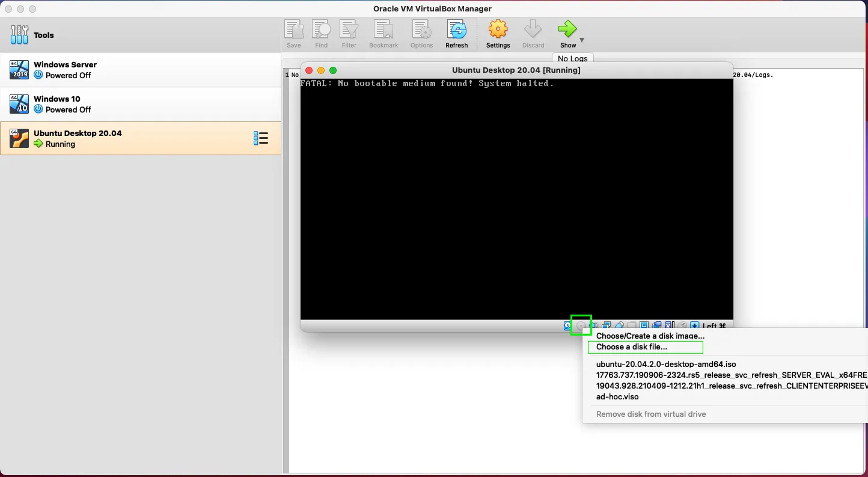Click the shared folders status bar icon
Viewport: 868px width, 477px height.
click(x=632, y=326)
